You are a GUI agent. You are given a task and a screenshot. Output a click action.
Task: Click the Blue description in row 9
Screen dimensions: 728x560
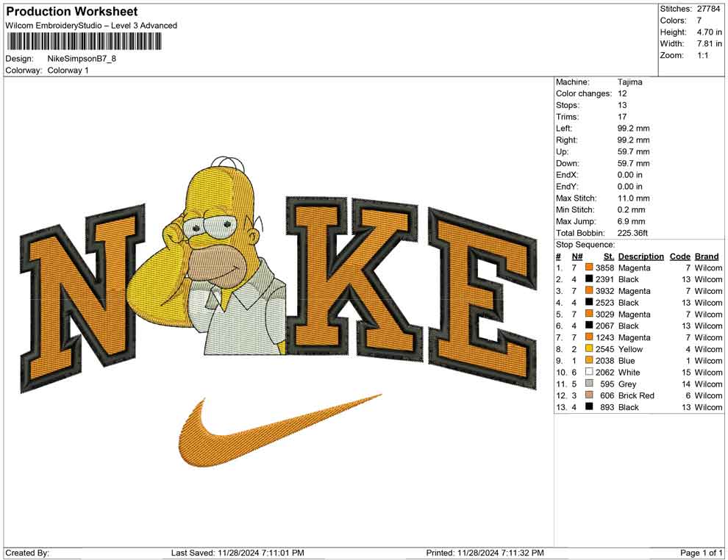pyautogui.click(x=627, y=361)
